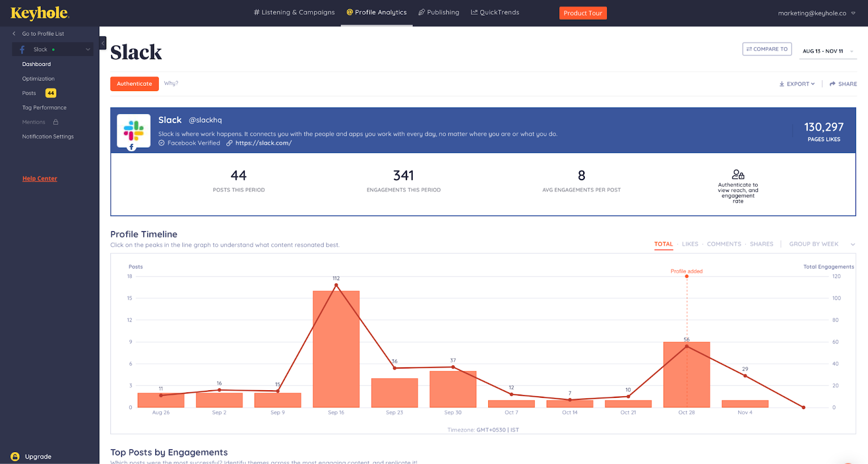Open the Slack profile selector dropdown
This screenshot has height=464, width=868.
[x=53, y=49]
